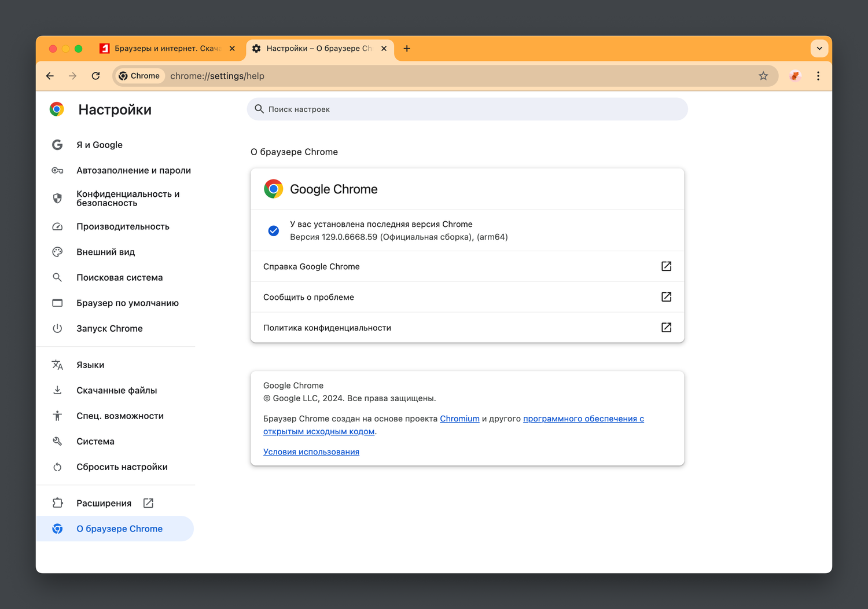Click the Поиск настроек search field
Screen dimensions: 868x609
pos(468,109)
